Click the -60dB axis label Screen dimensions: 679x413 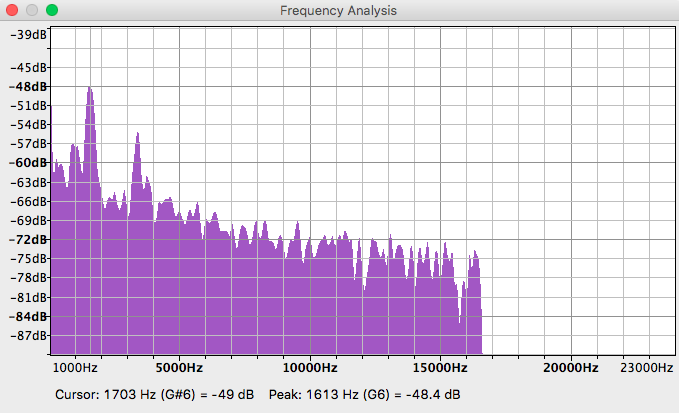point(28,163)
